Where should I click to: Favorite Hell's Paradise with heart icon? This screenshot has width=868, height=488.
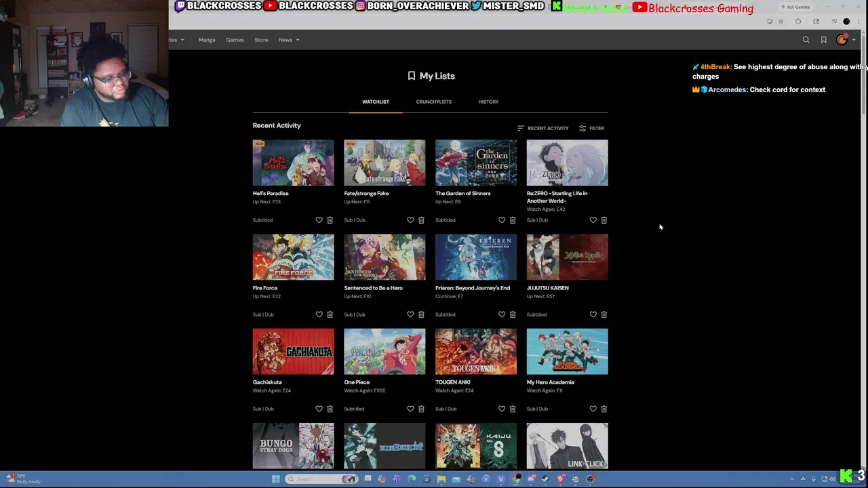(x=319, y=220)
